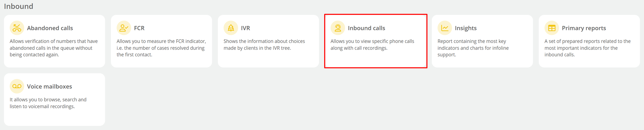Click the Voice mailboxes voicemail icon
The width and height of the screenshot is (644, 130).
pyautogui.click(x=17, y=86)
